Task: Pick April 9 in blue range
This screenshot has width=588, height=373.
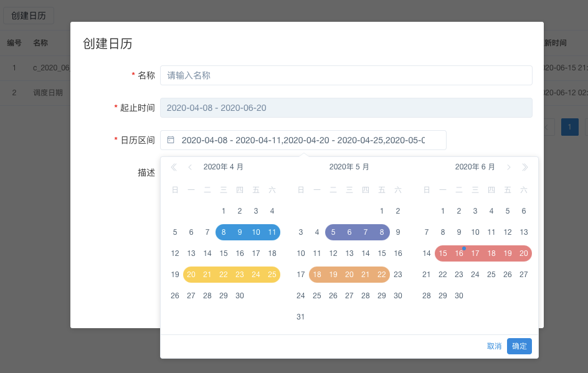Action: click(x=240, y=232)
